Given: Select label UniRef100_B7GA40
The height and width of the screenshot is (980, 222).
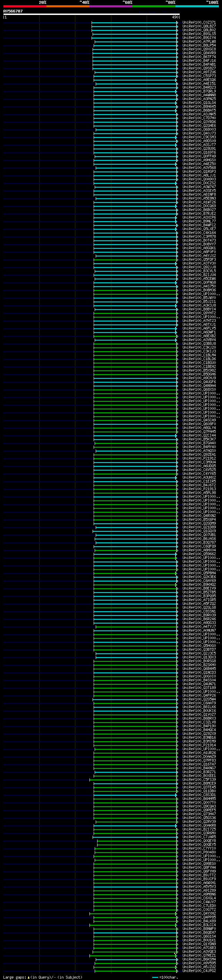Looking at the screenshot, I should pos(199,443).
